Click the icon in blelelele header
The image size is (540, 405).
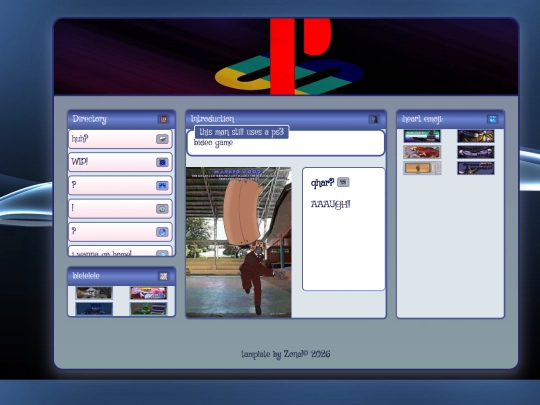click(163, 276)
